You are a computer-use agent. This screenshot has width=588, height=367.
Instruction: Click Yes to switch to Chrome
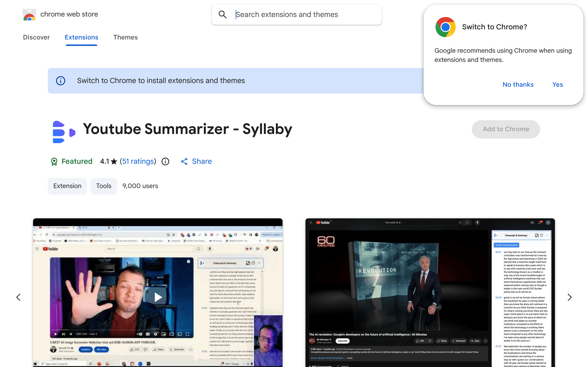[x=557, y=84]
